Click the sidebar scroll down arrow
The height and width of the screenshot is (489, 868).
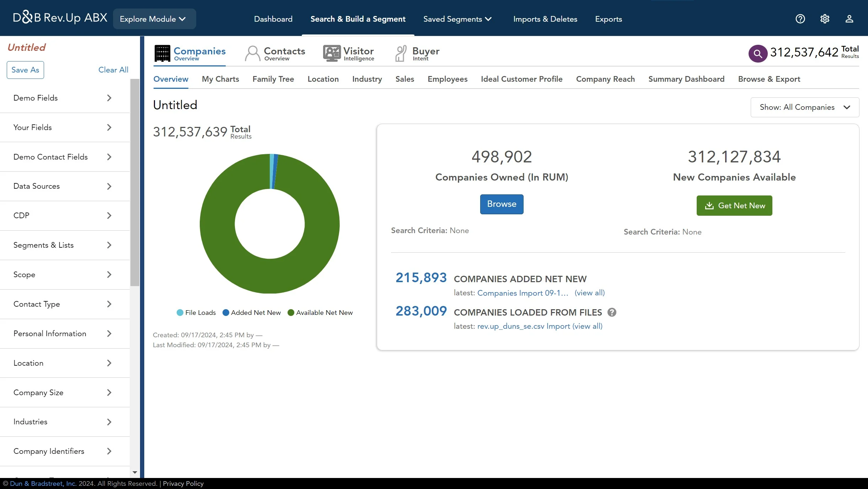[x=135, y=472]
